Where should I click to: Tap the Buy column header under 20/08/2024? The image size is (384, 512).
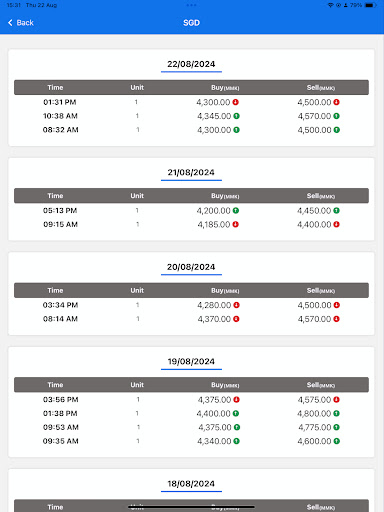(225, 291)
